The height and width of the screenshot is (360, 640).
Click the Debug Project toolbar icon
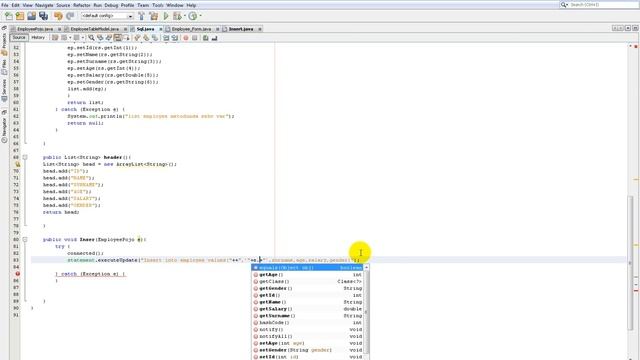(177, 16)
